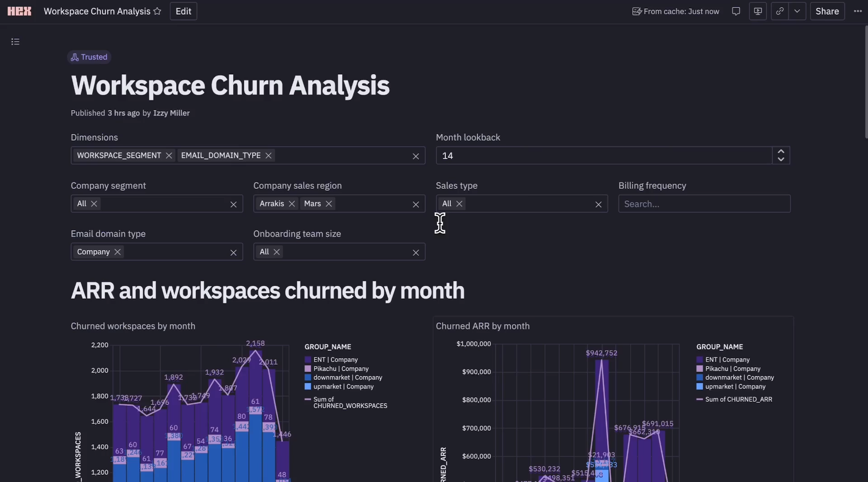Click the Edit button
The width and height of the screenshot is (868, 482).
183,11
